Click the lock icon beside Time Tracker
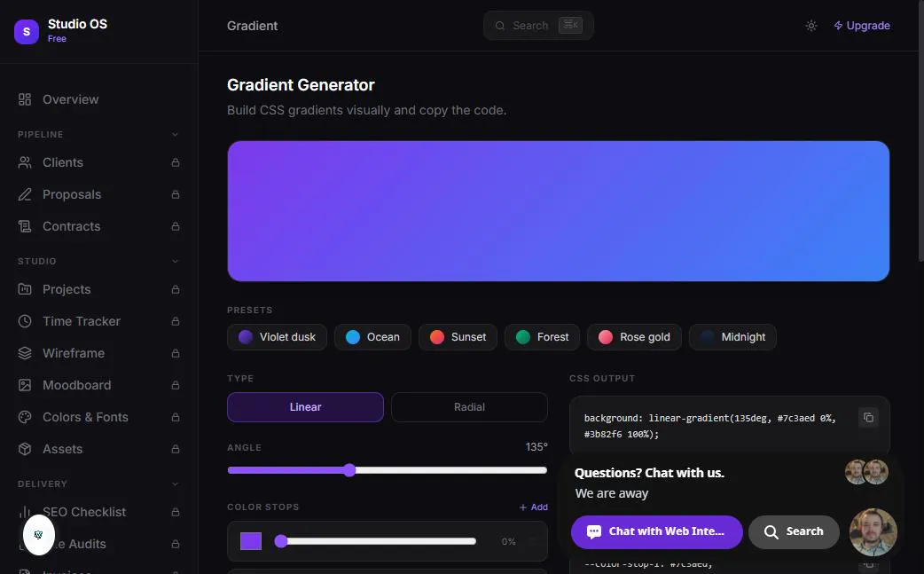The height and width of the screenshot is (574, 924). [176, 321]
